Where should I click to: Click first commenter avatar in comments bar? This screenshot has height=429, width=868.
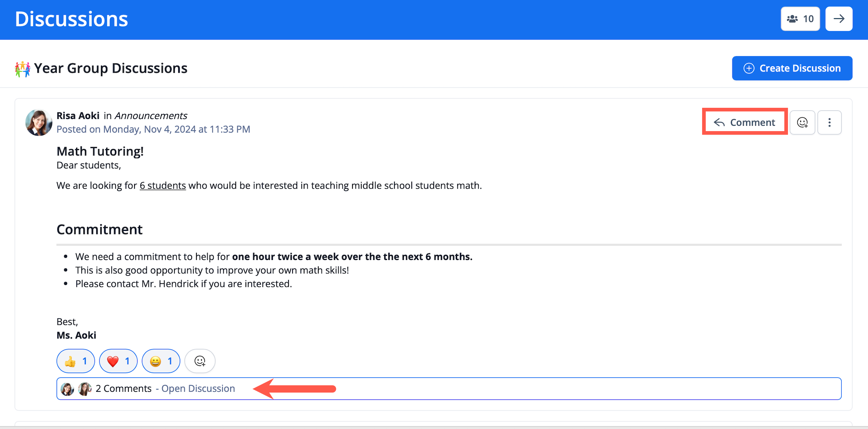(x=67, y=389)
